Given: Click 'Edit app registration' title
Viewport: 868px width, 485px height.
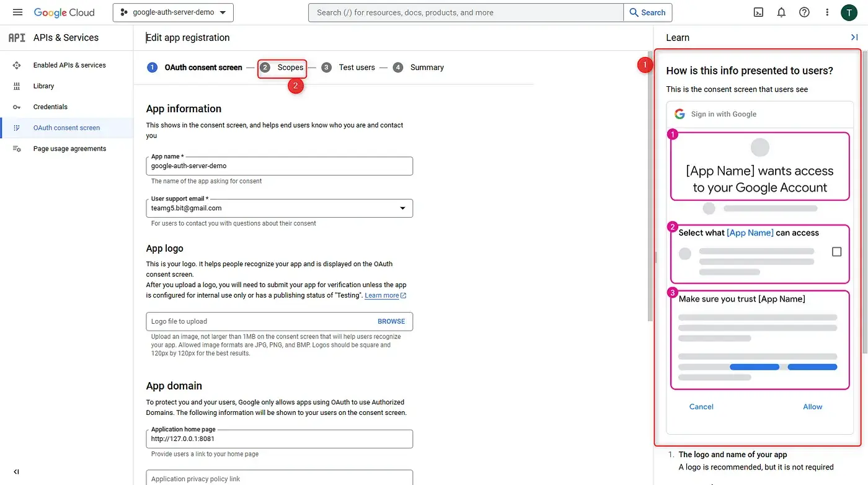Looking at the screenshot, I should click(x=188, y=38).
